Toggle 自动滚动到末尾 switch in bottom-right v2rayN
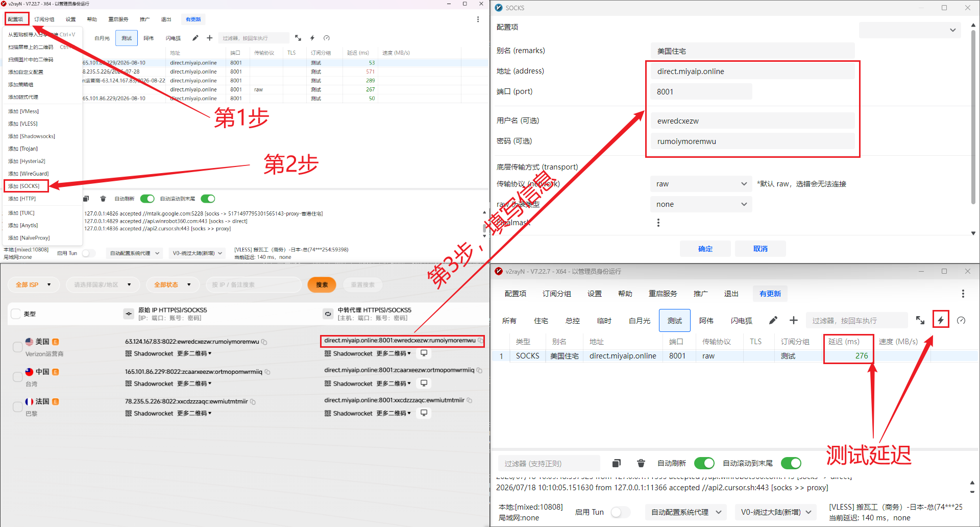The image size is (980, 527). 791,463
